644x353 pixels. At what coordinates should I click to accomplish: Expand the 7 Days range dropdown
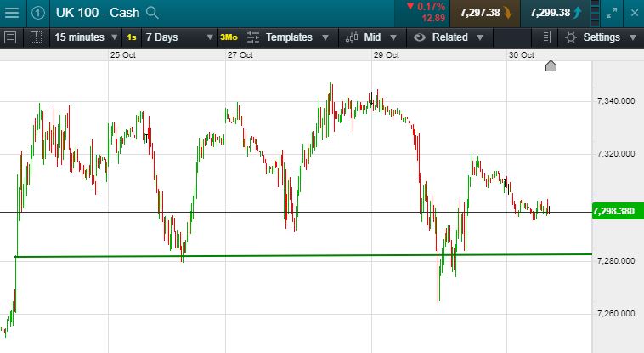coord(176,37)
